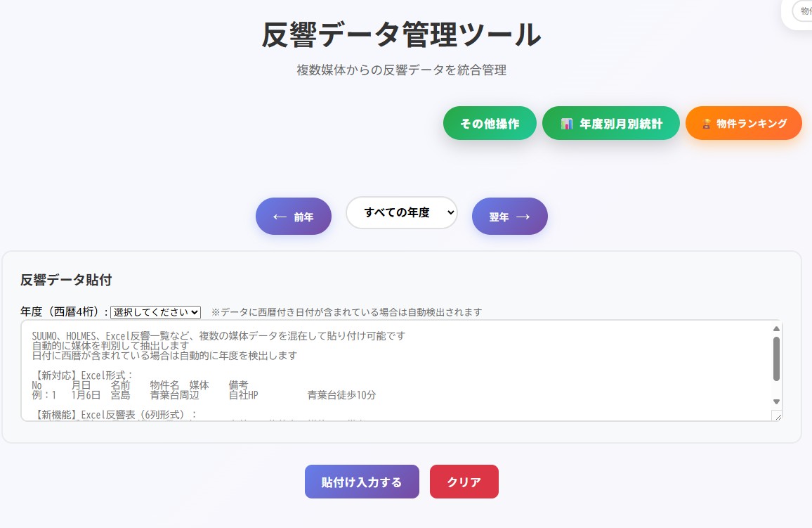Click the 年度（西暦4桁） label
This screenshot has height=528, width=812.
(64, 312)
